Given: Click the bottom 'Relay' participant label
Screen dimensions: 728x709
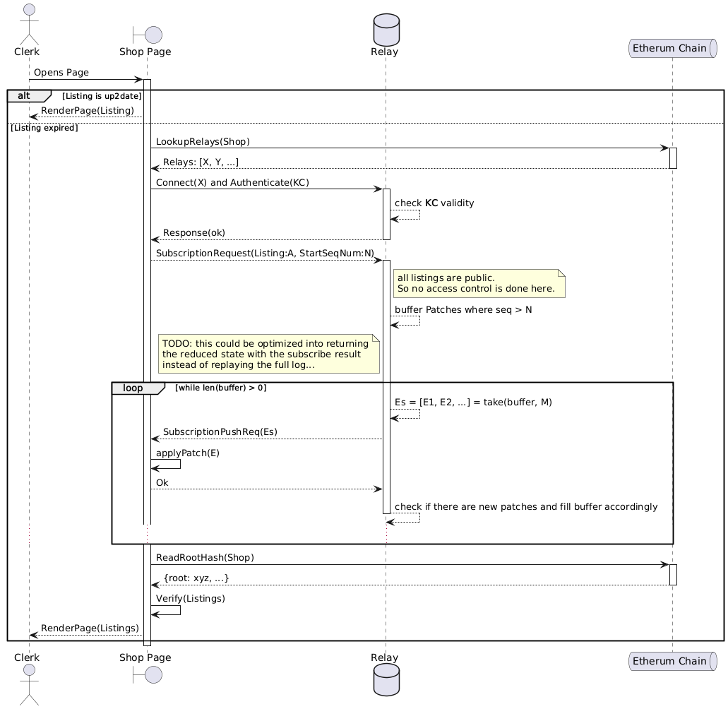Looking at the screenshot, I should [384, 657].
